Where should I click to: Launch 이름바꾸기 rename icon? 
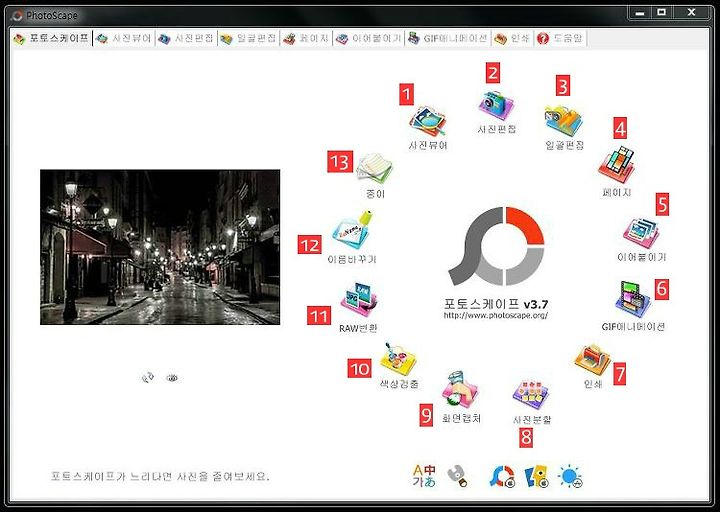pyautogui.click(x=353, y=231)
